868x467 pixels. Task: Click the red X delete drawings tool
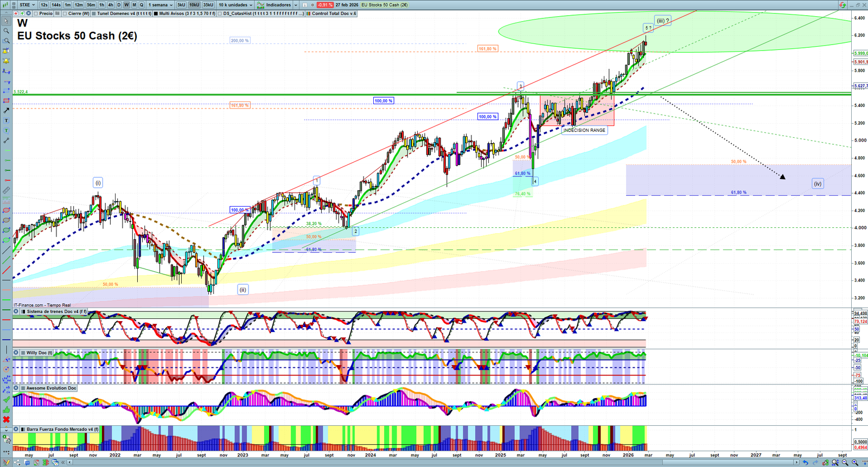pyautogui.click(x=6, y=419)
